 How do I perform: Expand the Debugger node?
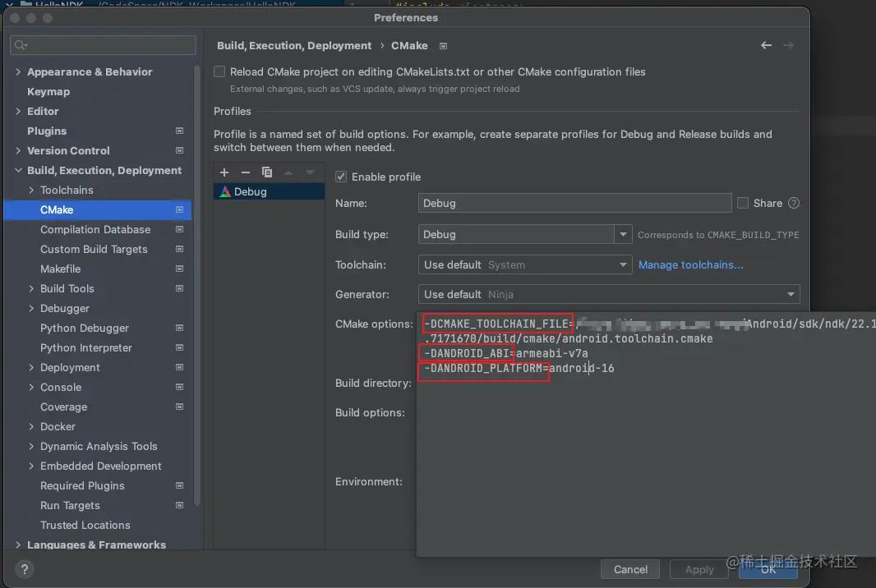31,308
